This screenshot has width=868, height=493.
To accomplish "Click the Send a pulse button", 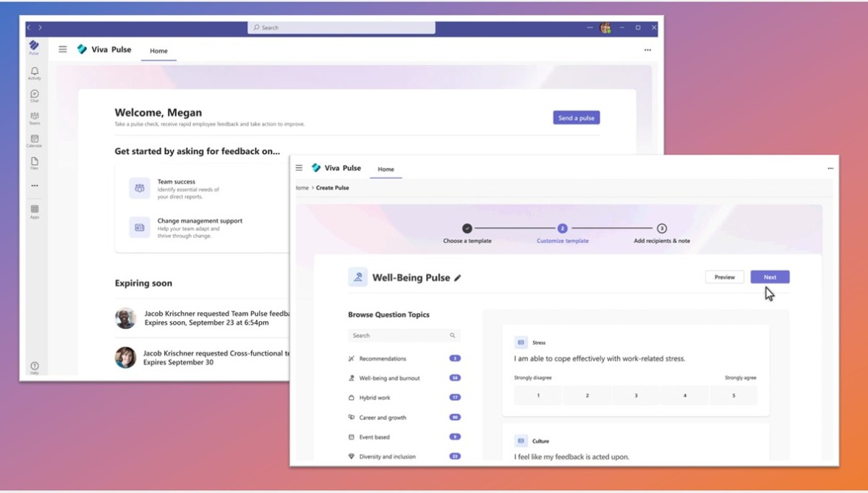I will (576, 118).
